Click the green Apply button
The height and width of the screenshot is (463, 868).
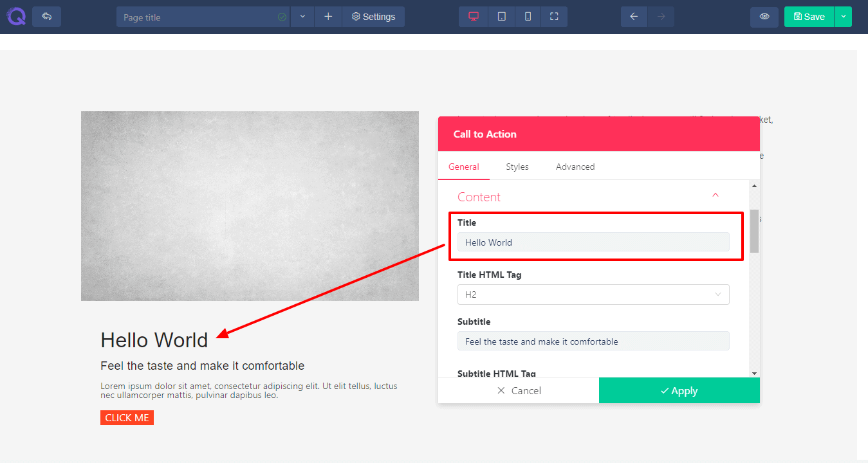coord(679,390)
